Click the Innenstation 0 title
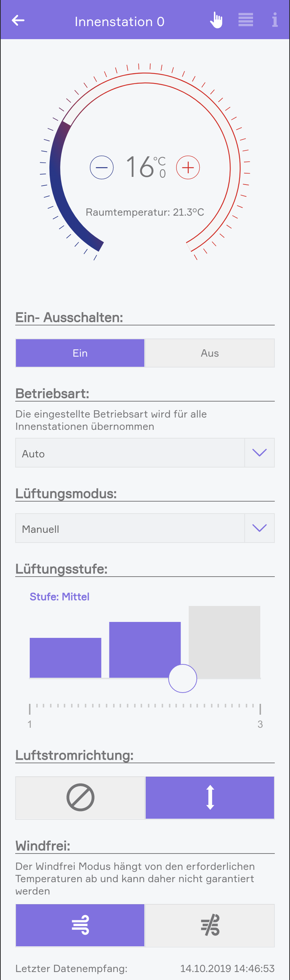Image resolution: width=290 pixels, height=980 pixels. 120,22
